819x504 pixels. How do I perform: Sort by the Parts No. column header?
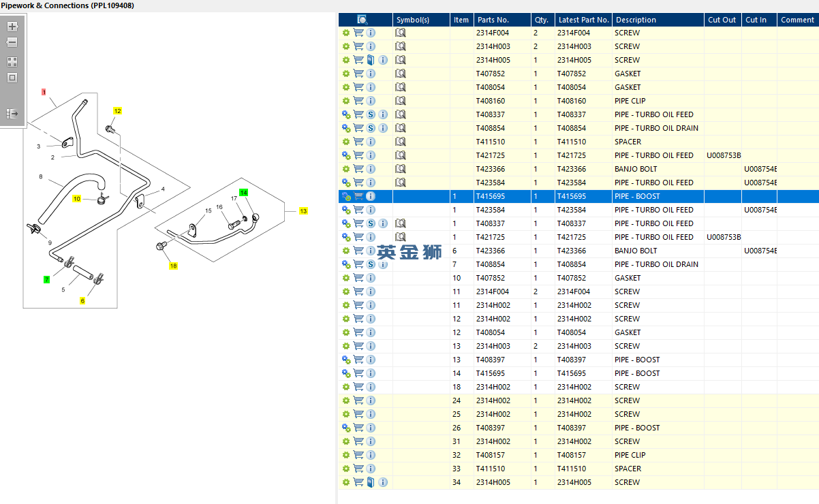click(x=493, y=20)
